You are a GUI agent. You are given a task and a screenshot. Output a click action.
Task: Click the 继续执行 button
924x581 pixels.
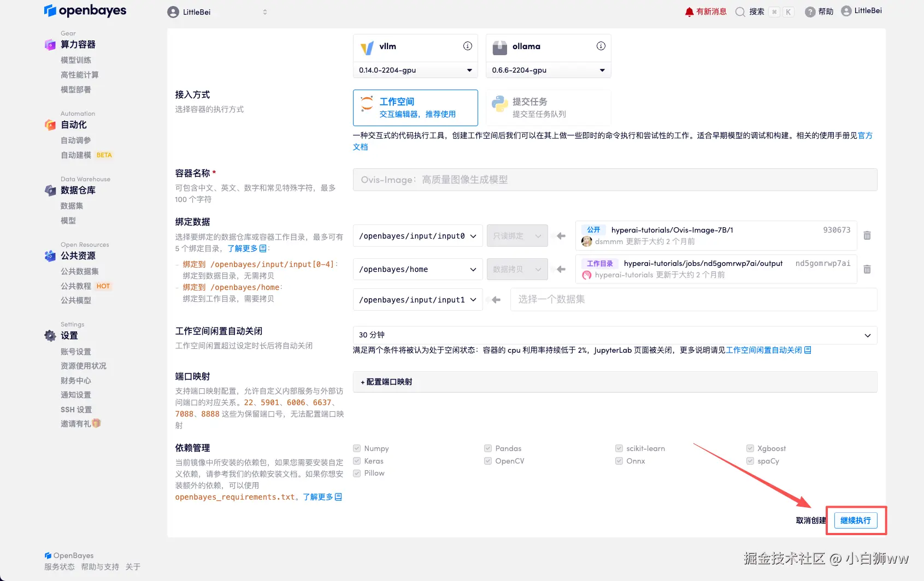coord(856,520)
